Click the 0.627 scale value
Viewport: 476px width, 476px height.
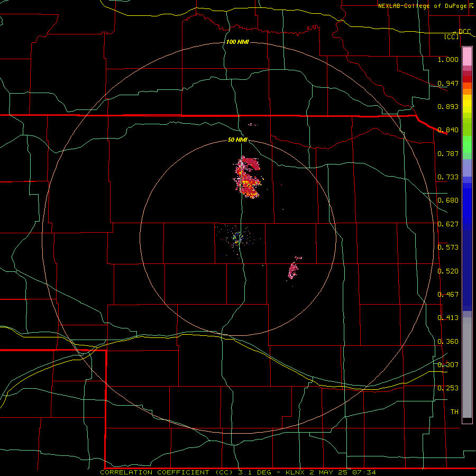[448, 224]
